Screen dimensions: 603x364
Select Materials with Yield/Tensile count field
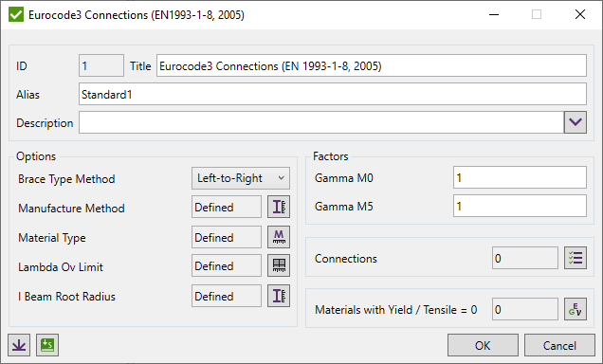click(x=525, y=309)
